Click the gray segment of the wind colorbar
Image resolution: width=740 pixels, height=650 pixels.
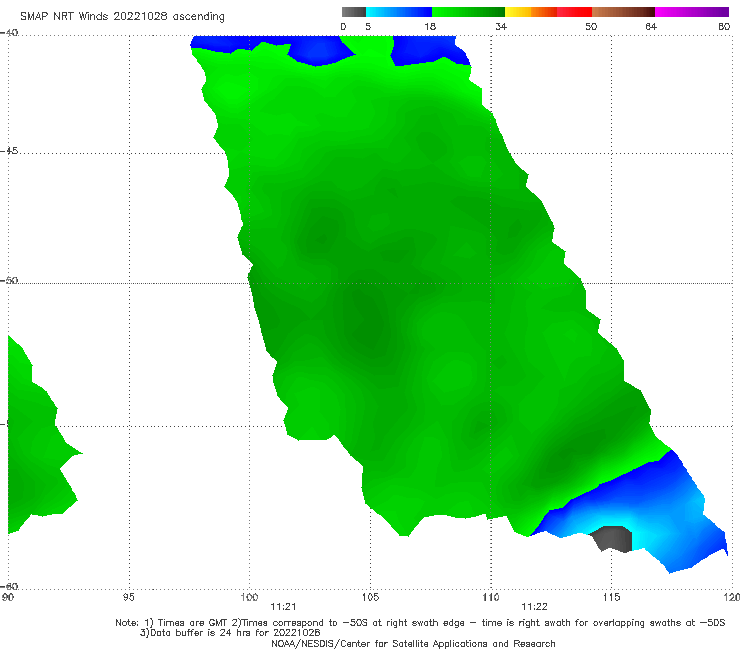pyautogui.click(x=354, y=12)
